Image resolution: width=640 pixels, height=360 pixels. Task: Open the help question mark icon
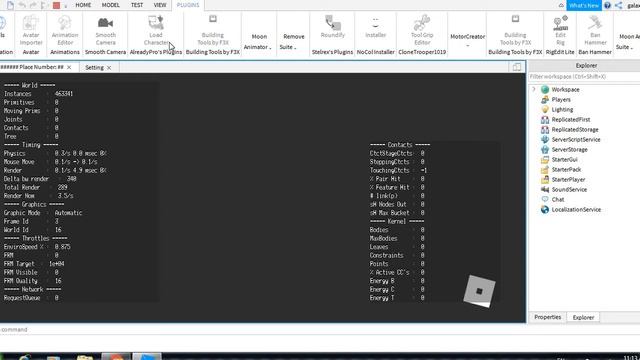coord(607,5)
